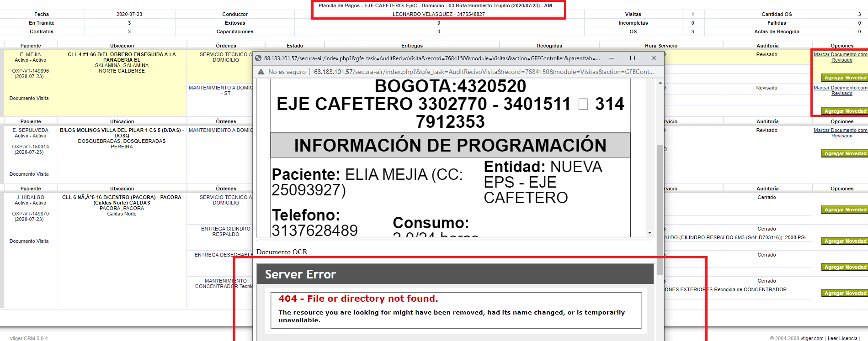Image resolution: width=868 pixels, height=341 pixels.
Task: Click the Fecha value 2020-07-23 in summary
Action: [x=129, y=14]
